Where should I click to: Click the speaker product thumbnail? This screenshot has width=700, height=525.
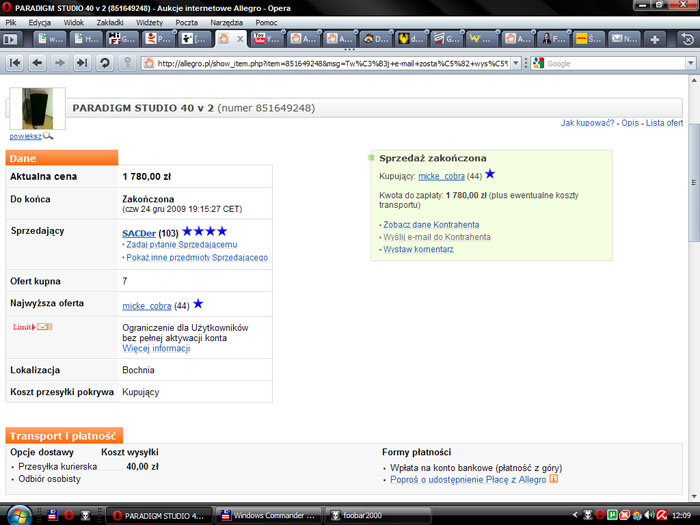pos(38,108)
